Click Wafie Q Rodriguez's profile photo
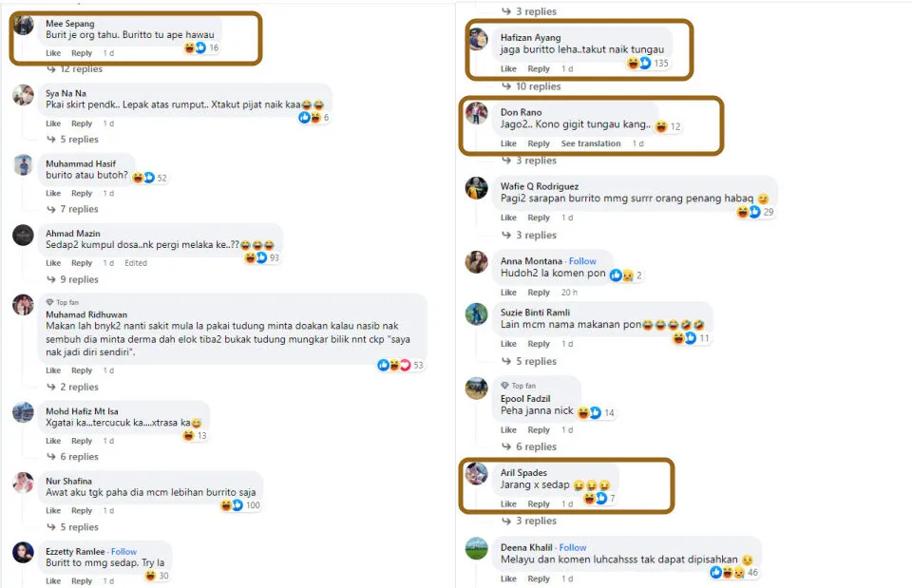This screenshot has width=912, height=588. (477, 188)
